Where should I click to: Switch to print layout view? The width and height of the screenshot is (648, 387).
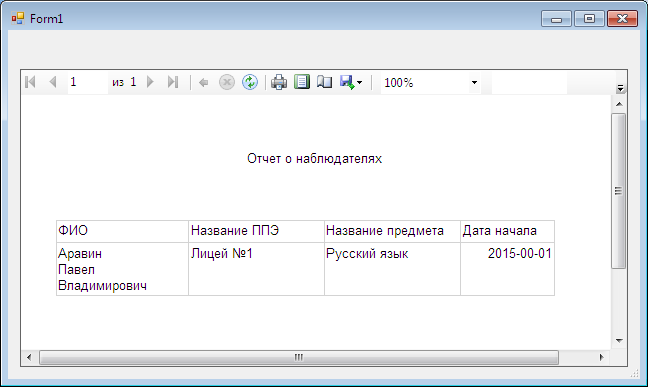coord(302,82)
